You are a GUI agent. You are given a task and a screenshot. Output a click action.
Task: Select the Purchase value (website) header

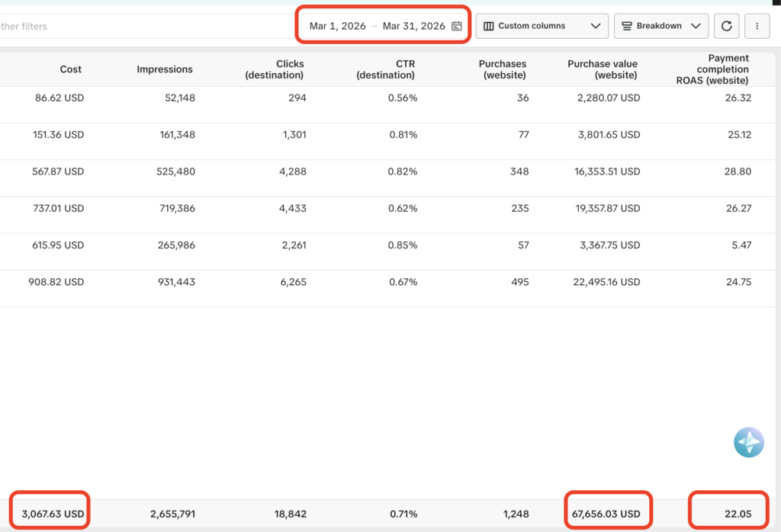[x=603, y=69]
